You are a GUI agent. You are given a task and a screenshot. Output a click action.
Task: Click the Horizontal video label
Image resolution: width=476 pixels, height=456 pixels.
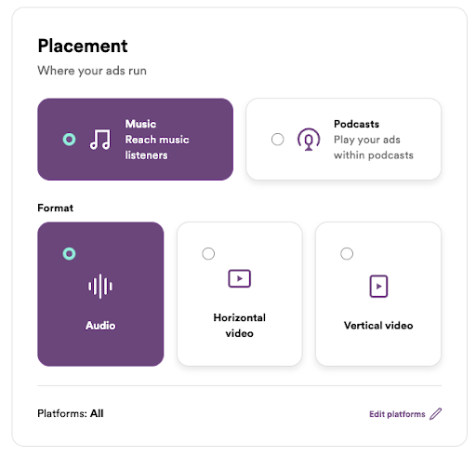pyautogui.click(x=239, y=326)
